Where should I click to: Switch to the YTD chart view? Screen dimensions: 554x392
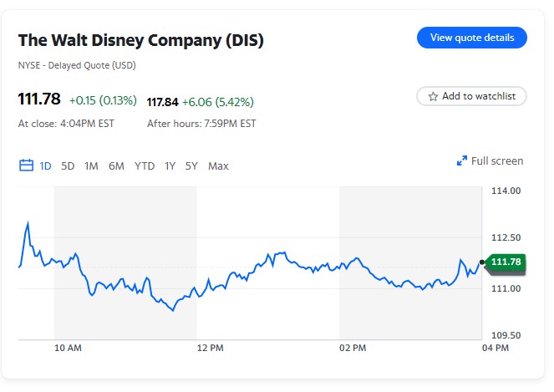click(x=145, y=166)
